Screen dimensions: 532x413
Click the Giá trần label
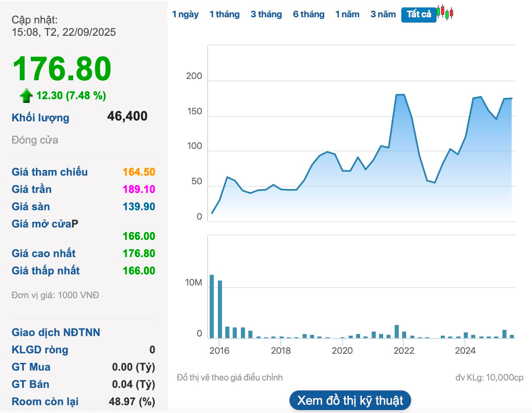tap(32, 189)
